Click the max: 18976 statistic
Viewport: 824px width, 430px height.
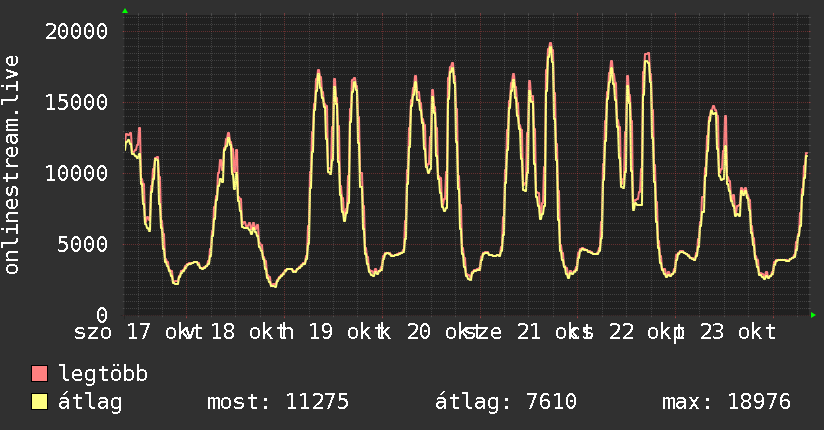(726, 402)
